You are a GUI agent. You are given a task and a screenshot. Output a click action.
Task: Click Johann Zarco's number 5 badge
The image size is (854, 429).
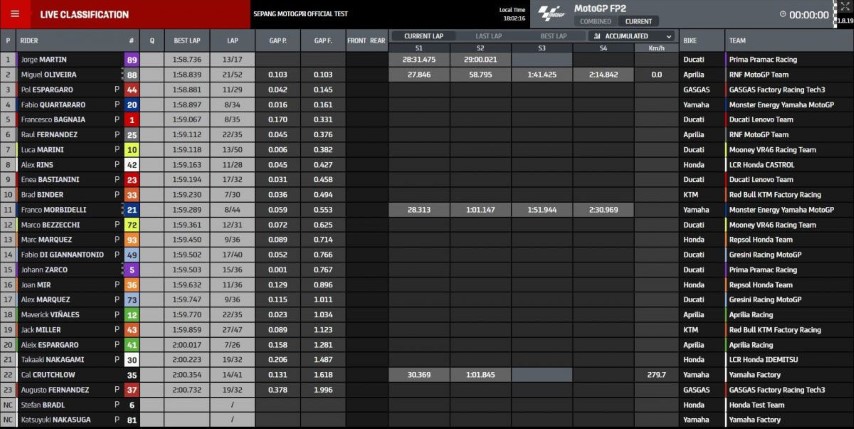coord(131,269)
